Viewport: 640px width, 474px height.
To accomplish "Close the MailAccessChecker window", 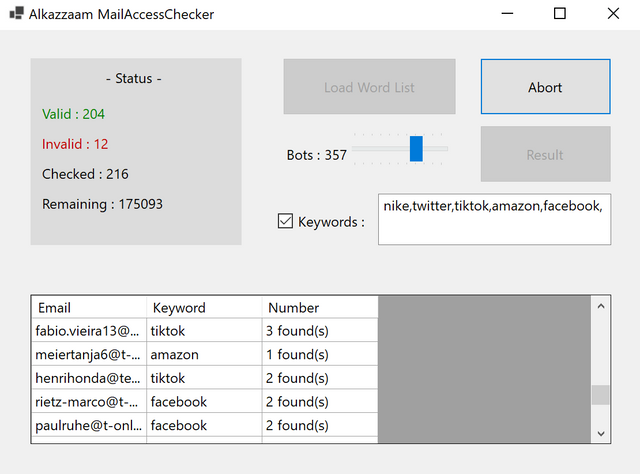I will pos(612,14).
